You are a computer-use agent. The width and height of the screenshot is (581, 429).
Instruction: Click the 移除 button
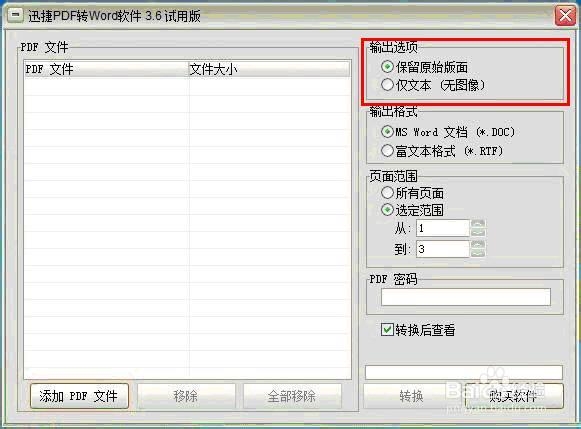point(186,396)
